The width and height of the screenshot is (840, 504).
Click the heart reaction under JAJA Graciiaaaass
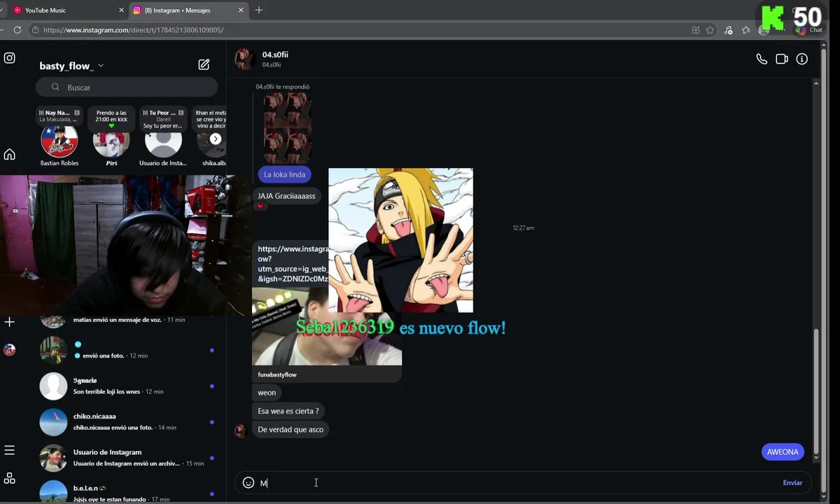pos(260,206)
